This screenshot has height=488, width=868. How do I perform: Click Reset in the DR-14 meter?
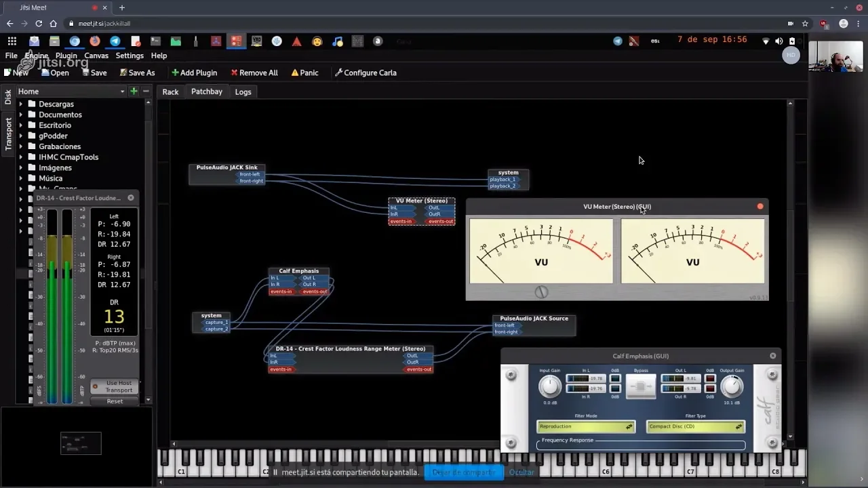pos(115,401)
